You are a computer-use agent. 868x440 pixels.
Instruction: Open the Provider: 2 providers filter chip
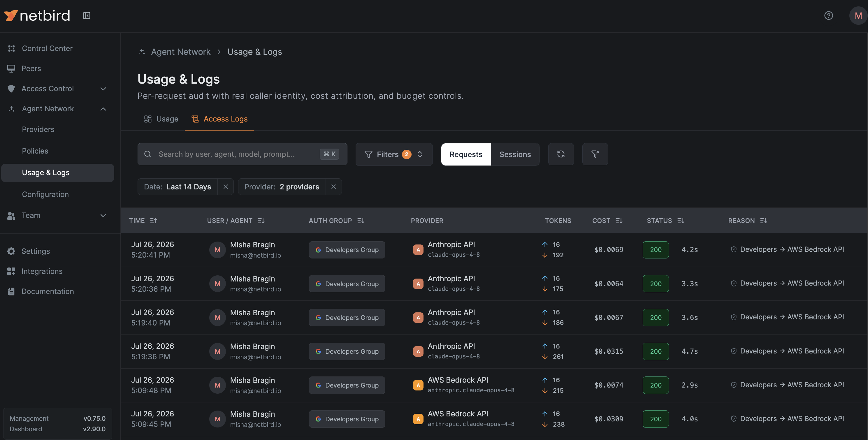coord(282,187)
